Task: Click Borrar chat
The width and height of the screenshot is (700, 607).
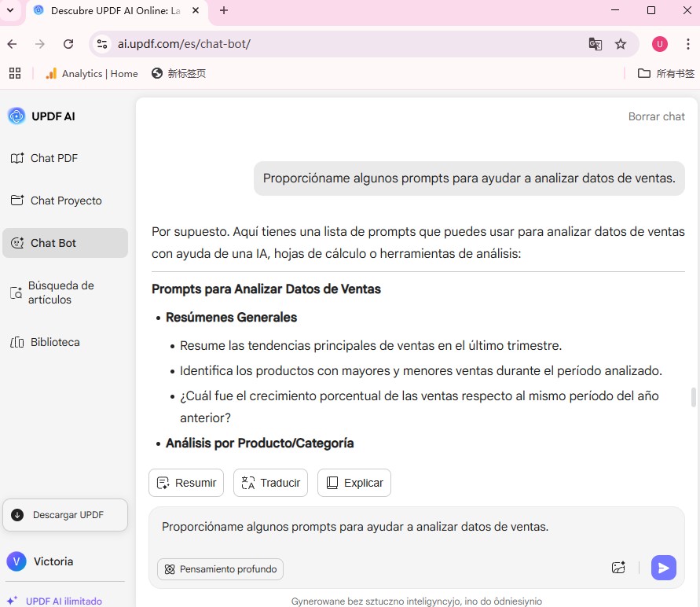Action: (656, 116)
